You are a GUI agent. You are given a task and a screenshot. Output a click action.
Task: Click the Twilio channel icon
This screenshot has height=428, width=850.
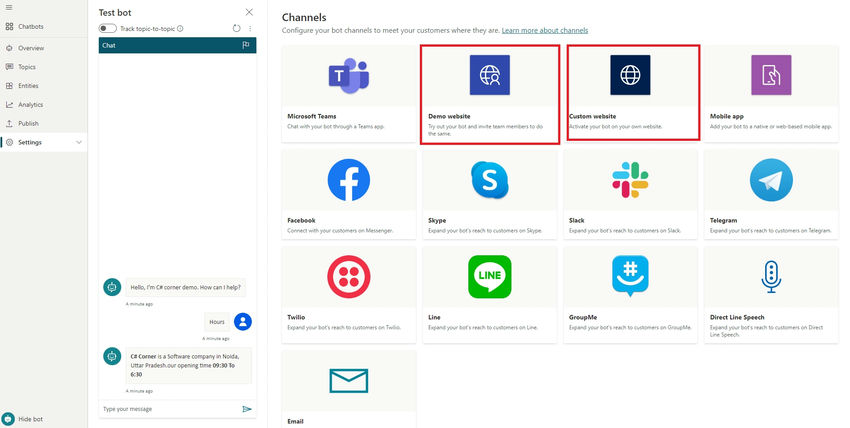pyautogui.click(x=349, y=277)
